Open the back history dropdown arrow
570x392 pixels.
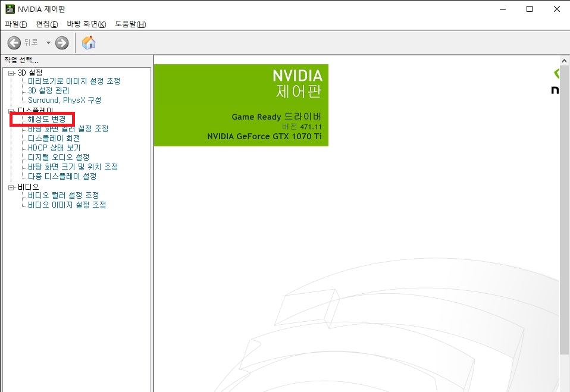48,43
